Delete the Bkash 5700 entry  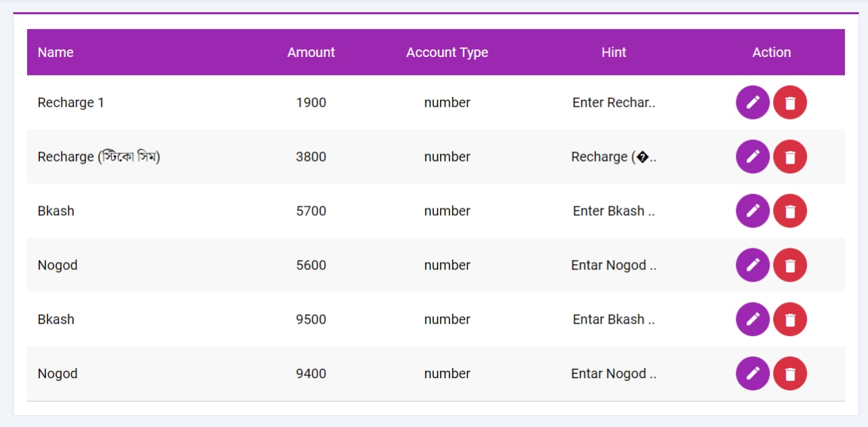790,211
